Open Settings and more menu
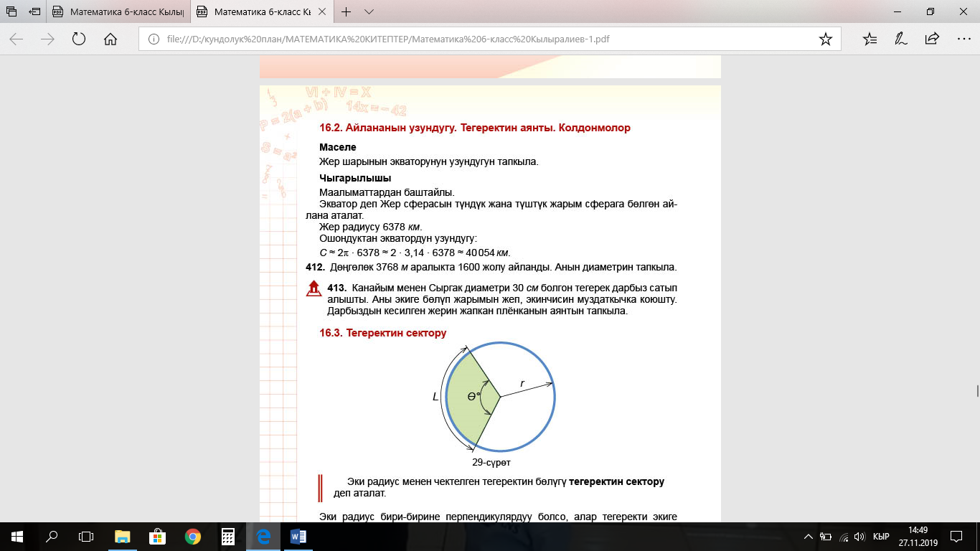The image size is (980, 551). pos(963,39)
